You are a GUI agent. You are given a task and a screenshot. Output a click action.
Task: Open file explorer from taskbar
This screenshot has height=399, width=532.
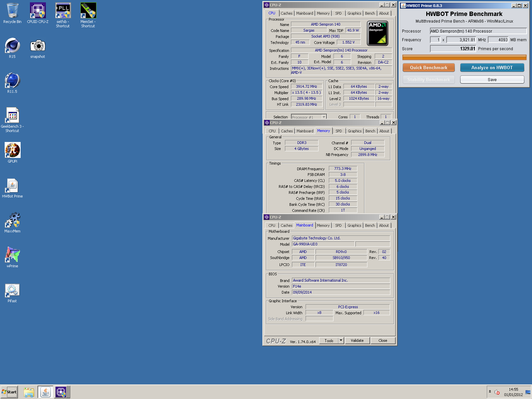29,392
